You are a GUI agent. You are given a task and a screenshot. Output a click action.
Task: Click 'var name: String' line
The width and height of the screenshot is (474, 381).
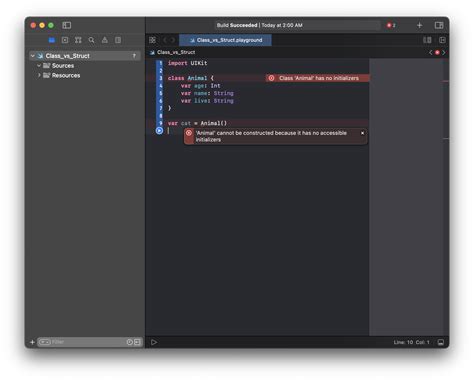[207, 93]
